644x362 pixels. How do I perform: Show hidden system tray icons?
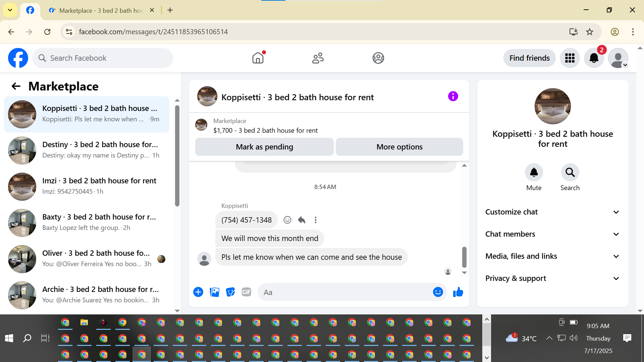click(x=549, y=338)
